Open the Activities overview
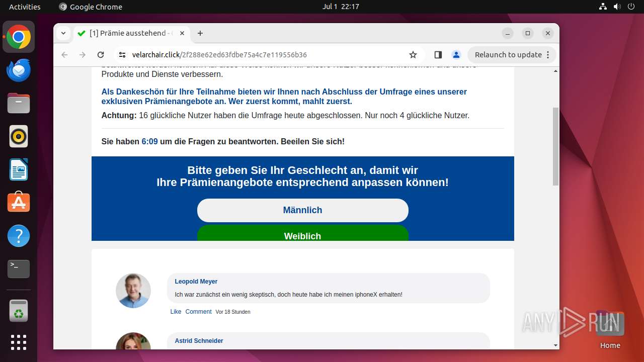Screen dimensions: 644x362 [25, 7]
